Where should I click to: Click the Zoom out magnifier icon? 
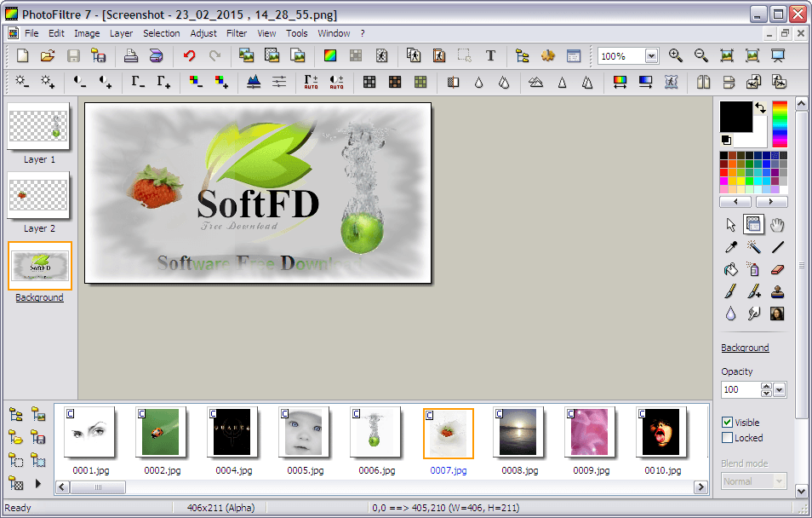coord(701,55)
